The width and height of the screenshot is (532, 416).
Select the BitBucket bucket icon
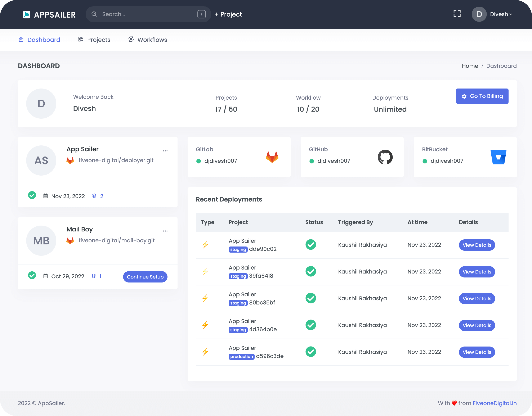point(498,157)
